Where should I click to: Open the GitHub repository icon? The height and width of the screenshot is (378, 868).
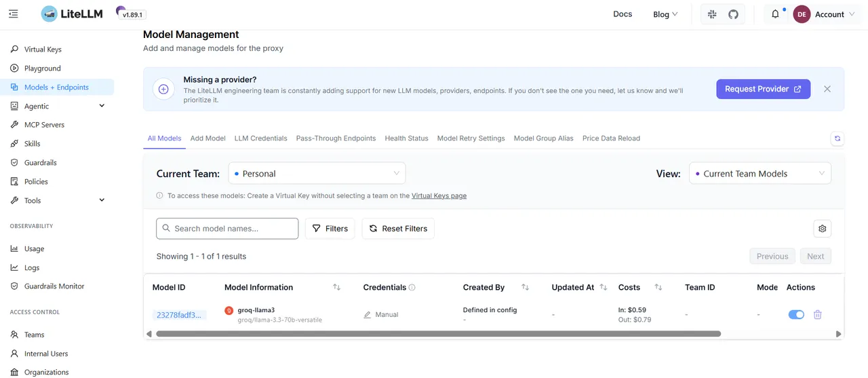tap(733, 14)
